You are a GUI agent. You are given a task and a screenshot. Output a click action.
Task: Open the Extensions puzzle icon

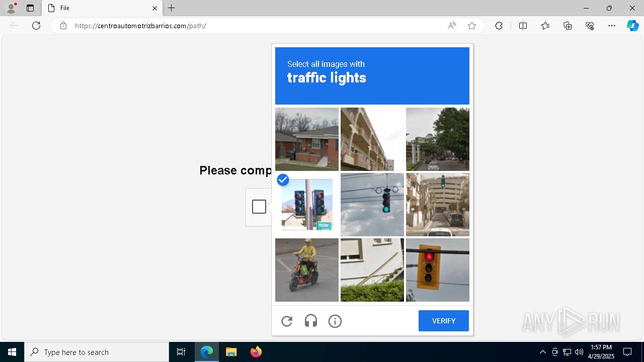[499, 26]
